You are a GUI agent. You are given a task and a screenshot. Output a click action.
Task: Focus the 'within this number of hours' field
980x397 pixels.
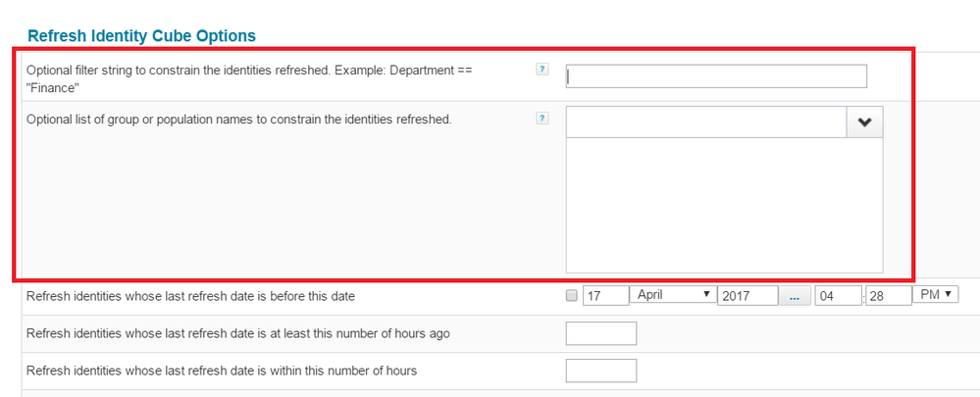point(601,371)
